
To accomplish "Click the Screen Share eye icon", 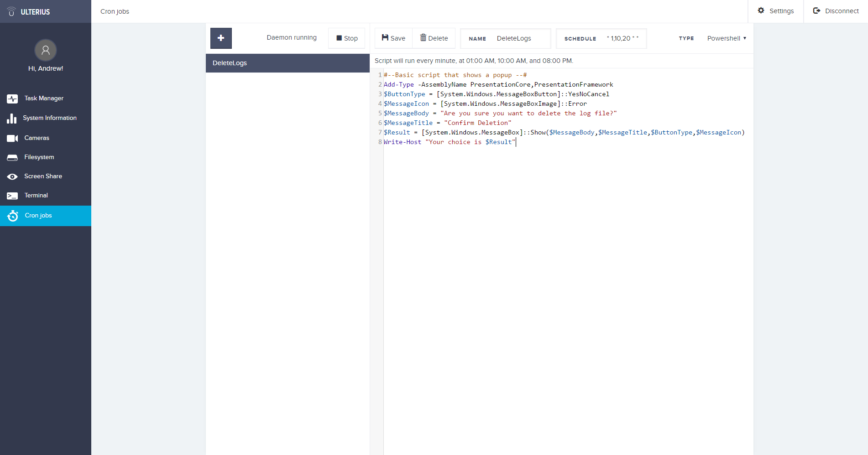I will 12,176.
